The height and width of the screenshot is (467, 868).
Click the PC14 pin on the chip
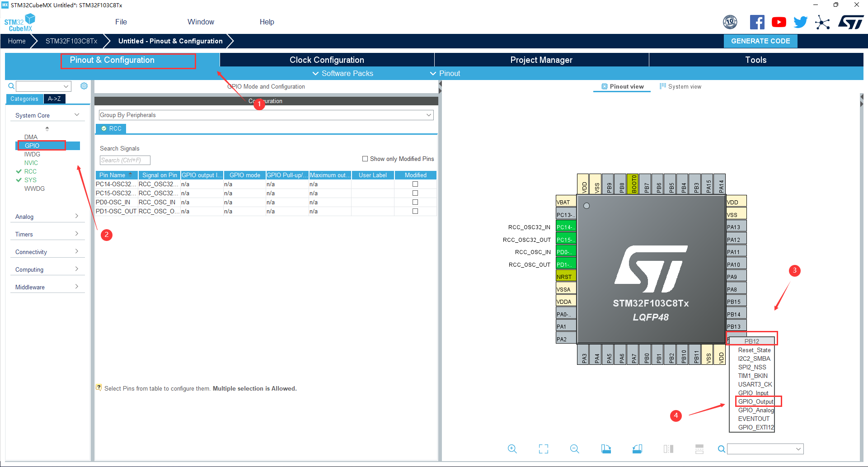coord(566,227)
